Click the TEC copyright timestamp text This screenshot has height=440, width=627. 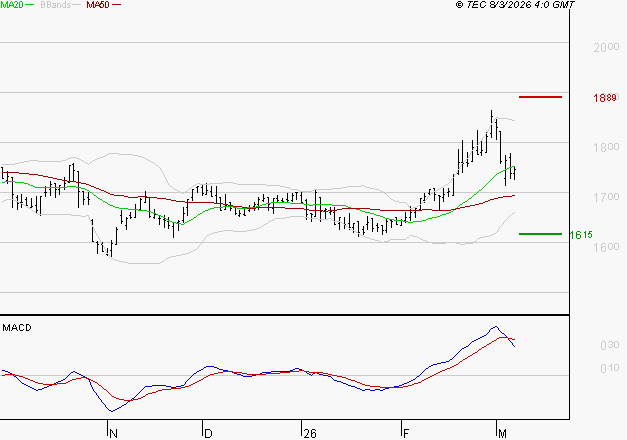(x=515, y=5)
